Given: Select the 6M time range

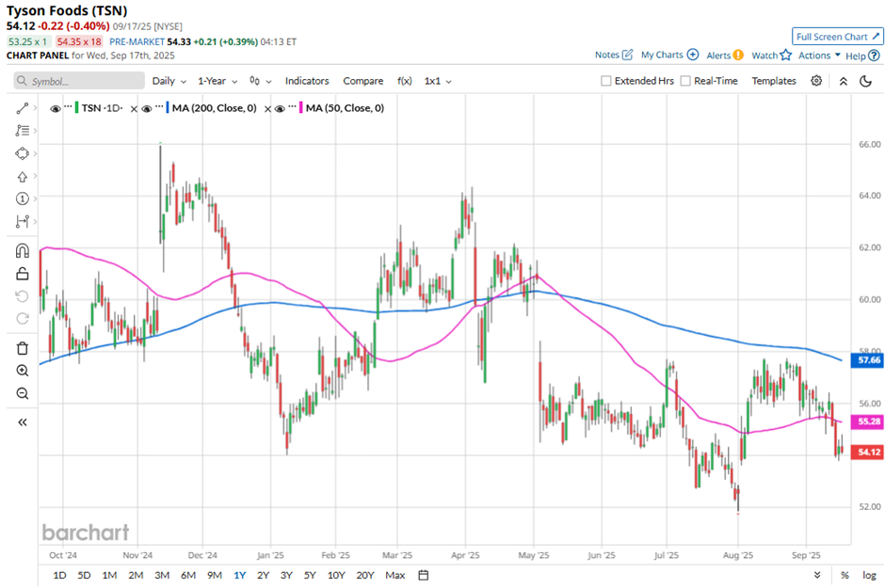Looking at the screenshot, I should tap(188, 575).
